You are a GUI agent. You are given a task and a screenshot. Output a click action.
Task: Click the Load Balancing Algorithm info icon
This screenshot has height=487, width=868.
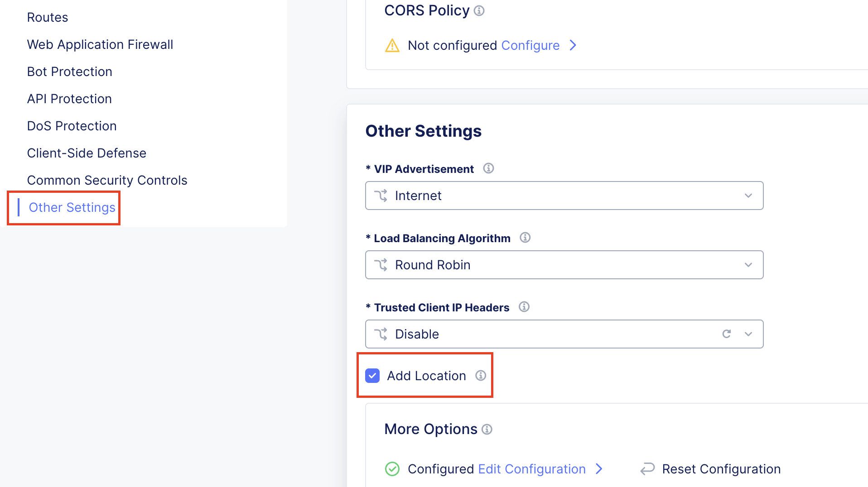coord(525,238)
